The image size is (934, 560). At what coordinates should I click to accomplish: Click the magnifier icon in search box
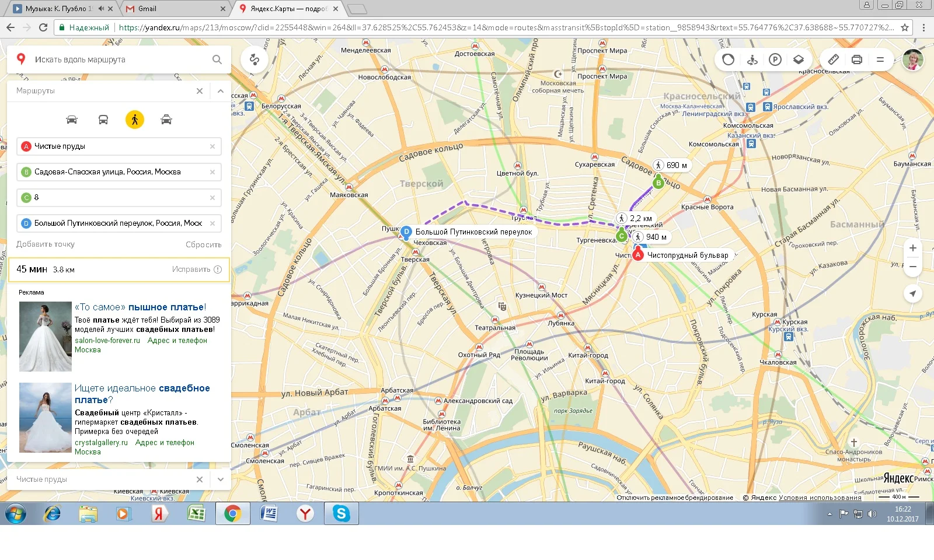click(x=217, y=60)
